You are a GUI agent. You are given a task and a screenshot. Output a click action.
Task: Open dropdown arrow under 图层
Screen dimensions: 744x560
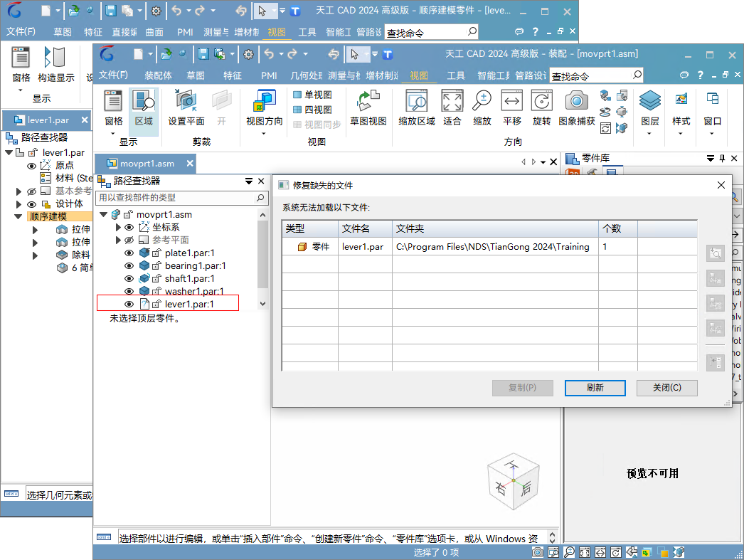(649, 134)
